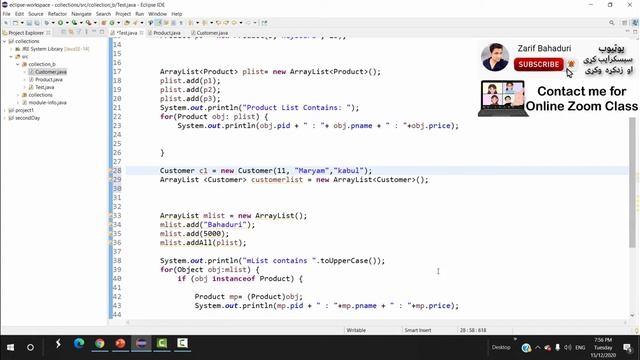This screenshot has width=640, height=360.
Task: Click the Java perspective icon
Action: [635, 23]
